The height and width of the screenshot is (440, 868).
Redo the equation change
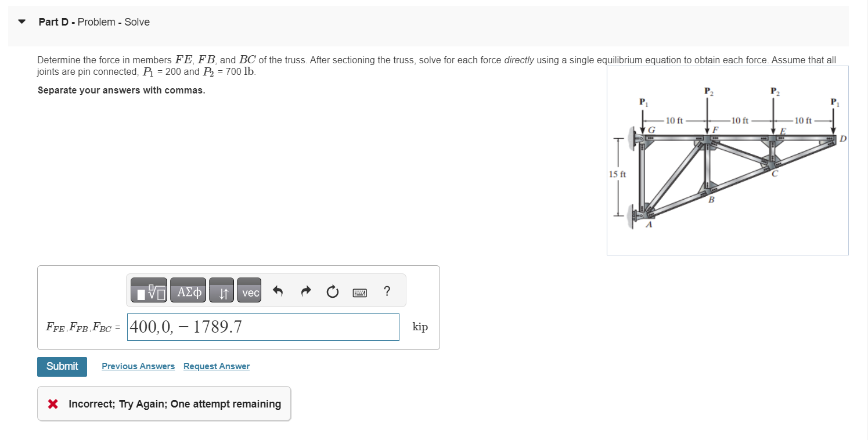305,290
